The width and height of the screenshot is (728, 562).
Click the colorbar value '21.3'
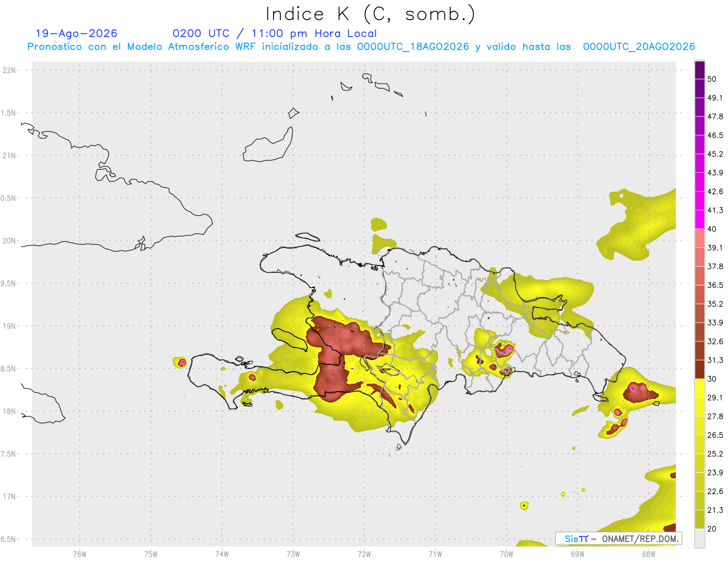(715, 510)
